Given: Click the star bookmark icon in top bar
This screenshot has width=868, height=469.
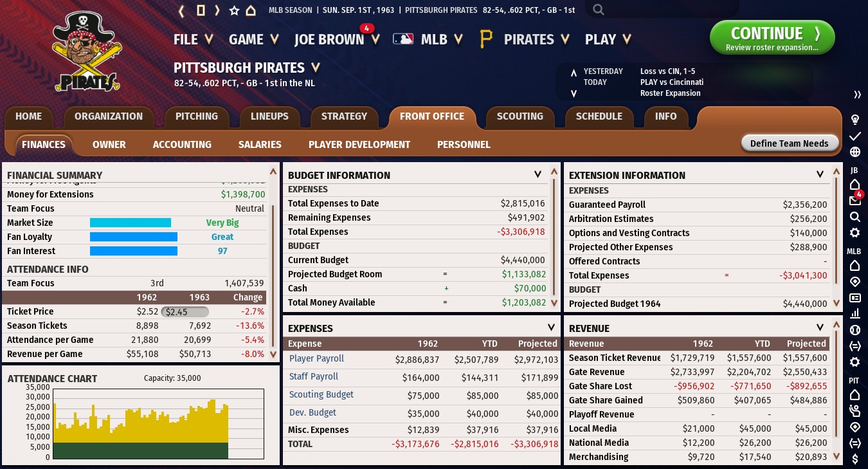Looking at the screenshot, I should coord(234,10).
